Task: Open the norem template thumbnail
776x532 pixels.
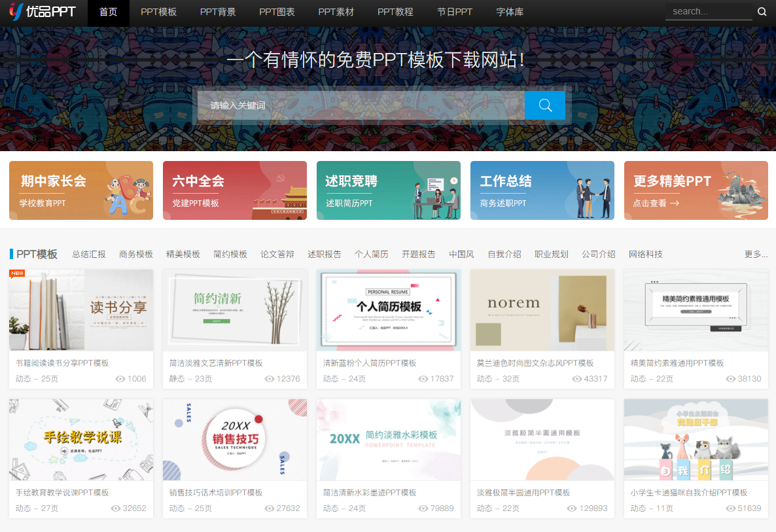Action: [x=542, y=308]
